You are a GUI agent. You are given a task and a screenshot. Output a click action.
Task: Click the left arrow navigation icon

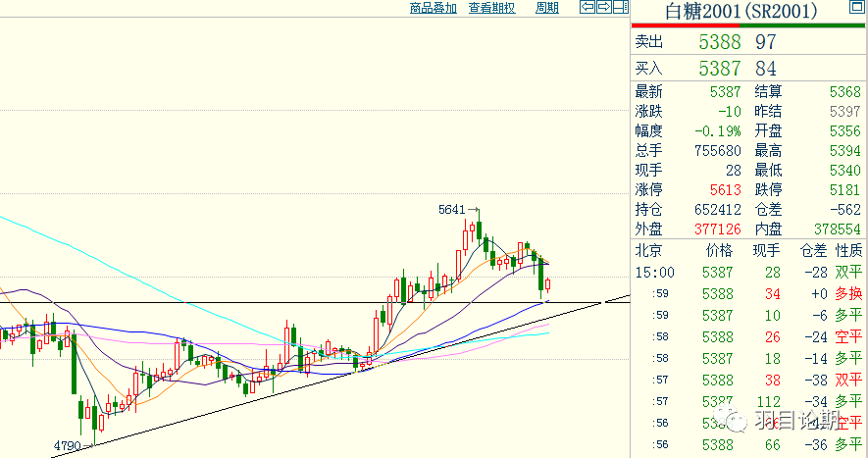pos(587,8)
